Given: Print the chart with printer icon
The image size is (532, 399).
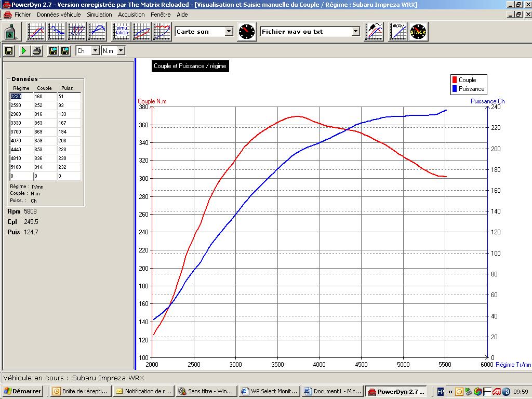Looking at the screenshot, I should click(x=37, y=51).
